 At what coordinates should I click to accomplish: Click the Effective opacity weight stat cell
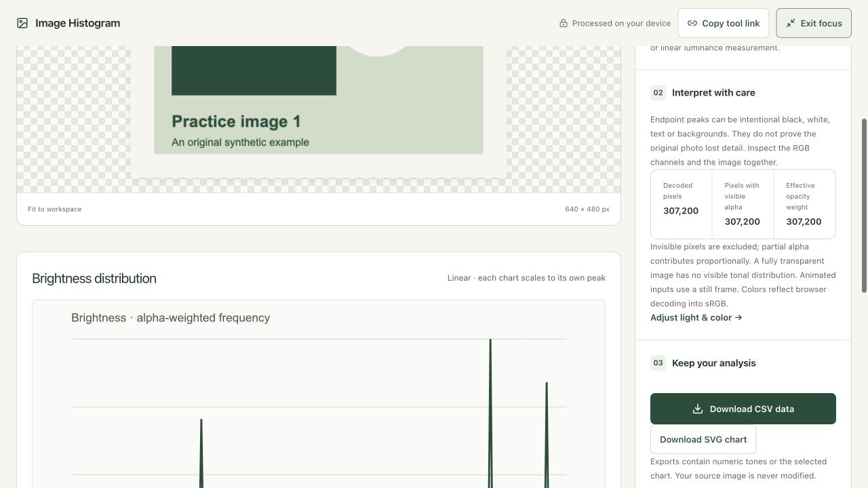point(804,204)
